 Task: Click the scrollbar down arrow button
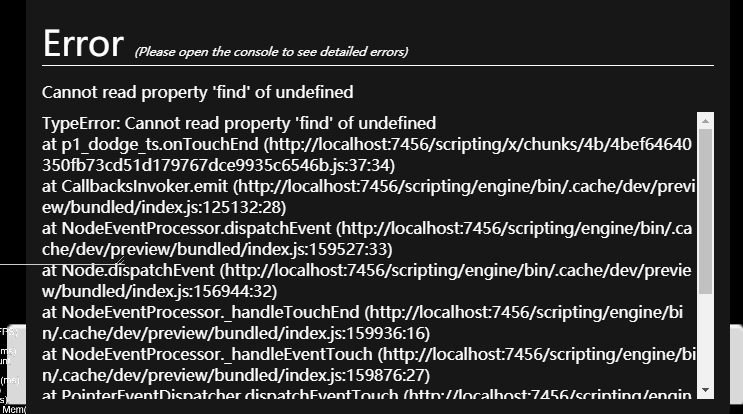tap(705, 389)
